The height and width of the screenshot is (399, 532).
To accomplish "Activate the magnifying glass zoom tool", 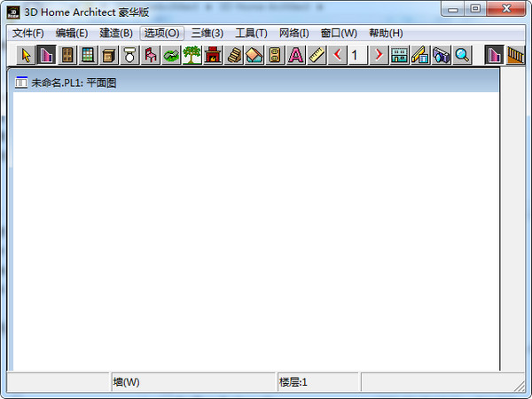I will (x=462, y=55).
